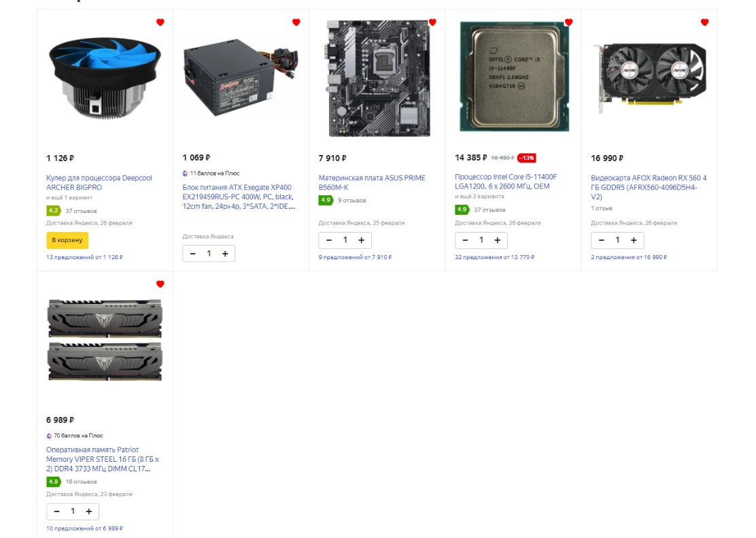756x538 pixels.
Task: Increase Intel Core i5 processor quantity
Action: pyautogui.click(x=498, y=240)
